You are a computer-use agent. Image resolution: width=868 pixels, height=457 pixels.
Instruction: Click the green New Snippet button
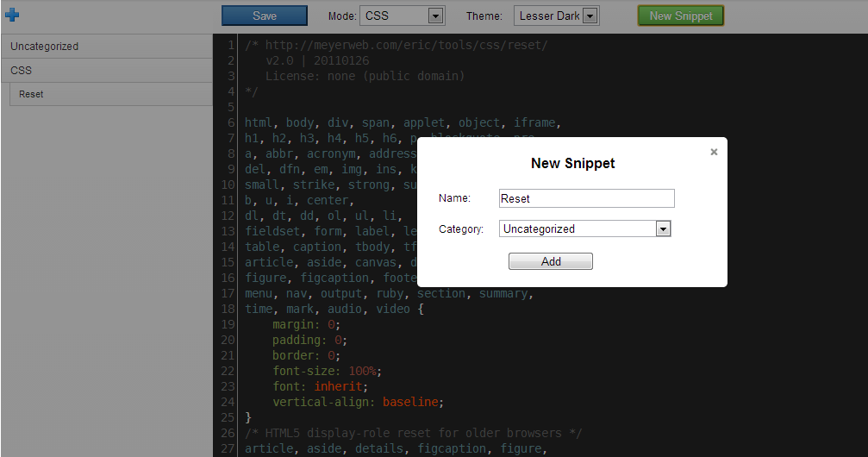point(681,16)
